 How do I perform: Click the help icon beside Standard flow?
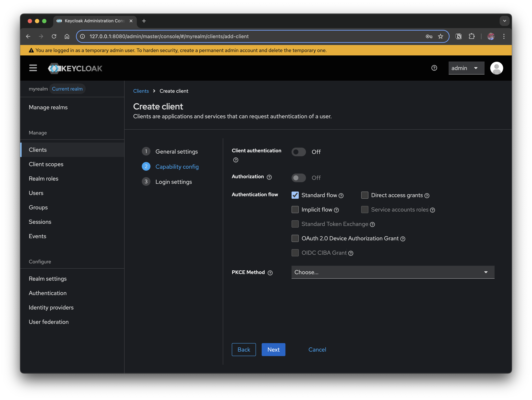(x=341, y=195)
